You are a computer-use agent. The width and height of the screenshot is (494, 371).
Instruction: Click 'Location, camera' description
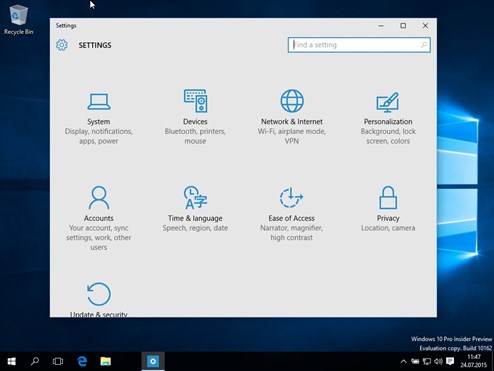point(388,228)
